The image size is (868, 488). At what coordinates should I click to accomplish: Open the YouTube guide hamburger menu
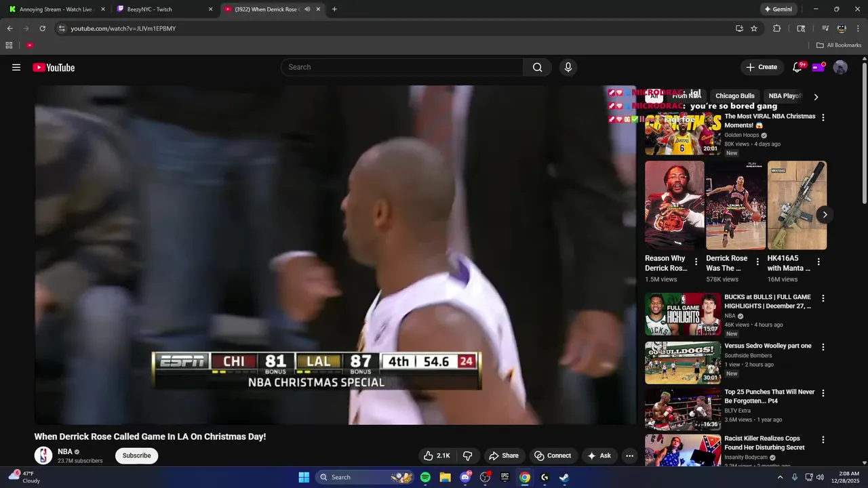(16, 67)
